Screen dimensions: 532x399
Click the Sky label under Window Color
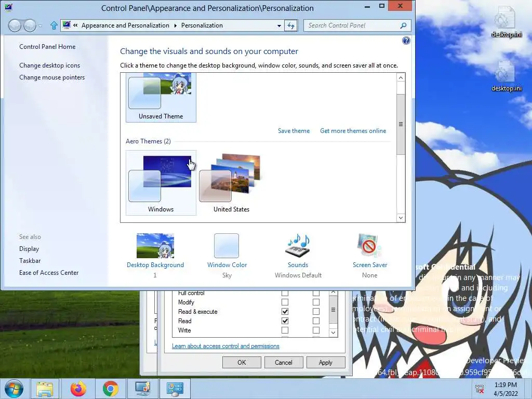click(227, 275)
